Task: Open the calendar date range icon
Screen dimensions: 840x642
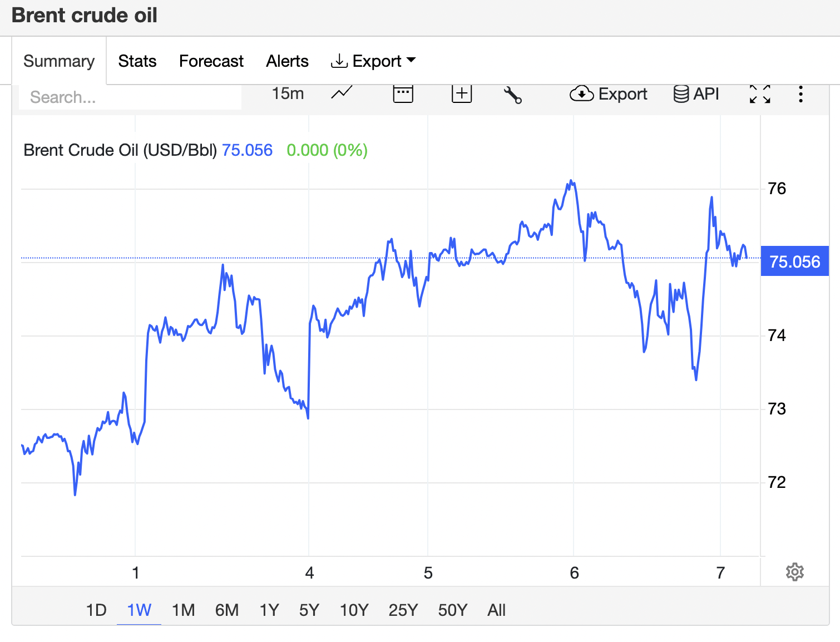Action: [403, 93]
